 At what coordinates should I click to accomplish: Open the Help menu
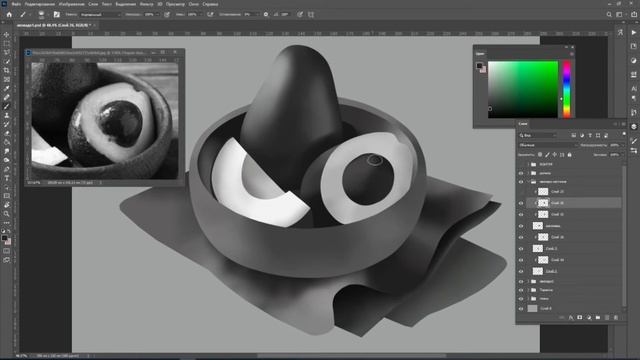[x=210, y=4]
